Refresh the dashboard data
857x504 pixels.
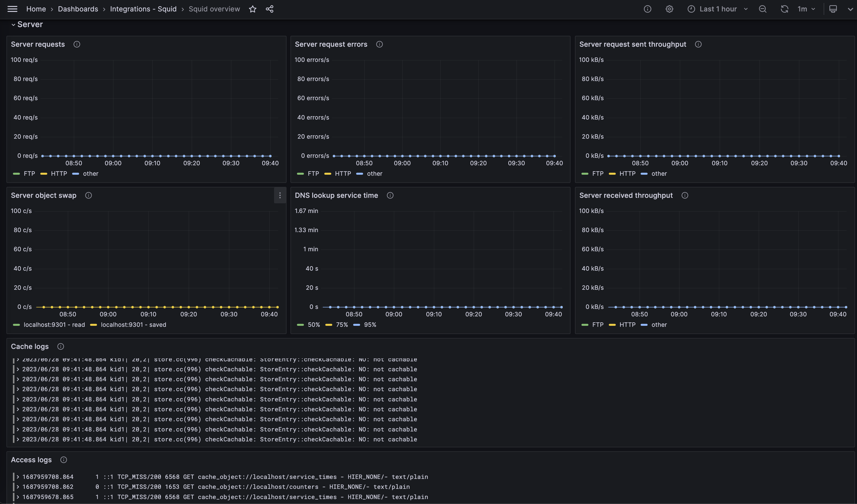pos(785,9)
